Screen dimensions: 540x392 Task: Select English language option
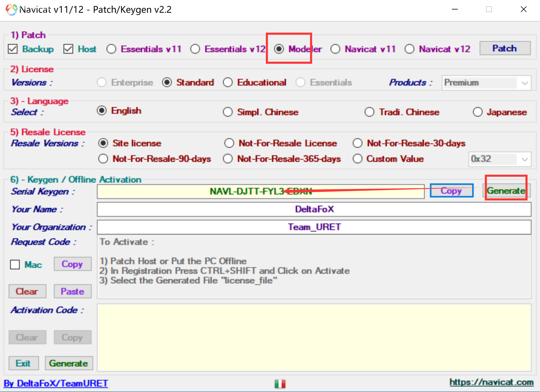pos(102,111)
